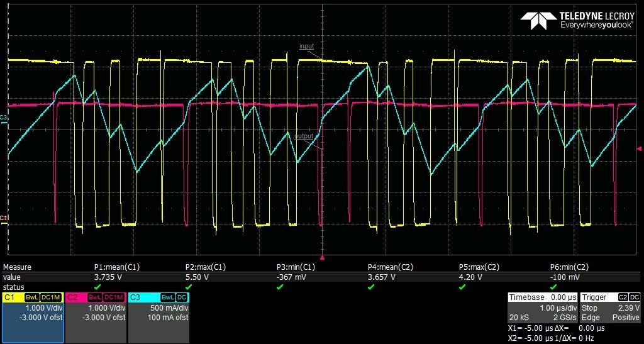This screenshot has width=644, height=344.
Task: Click the Positive trigger slope text
Action: [626, 318]
